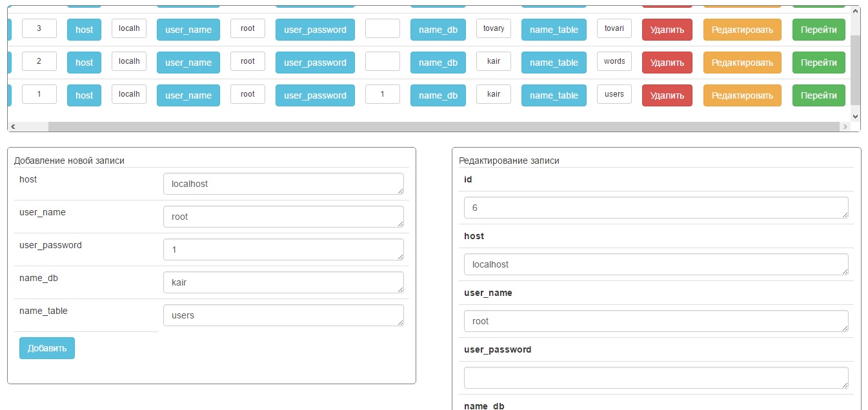Viewport: 868px width, 410px height.
Task: Click localh host field in row 2
Action: click(x=129, y=61)
